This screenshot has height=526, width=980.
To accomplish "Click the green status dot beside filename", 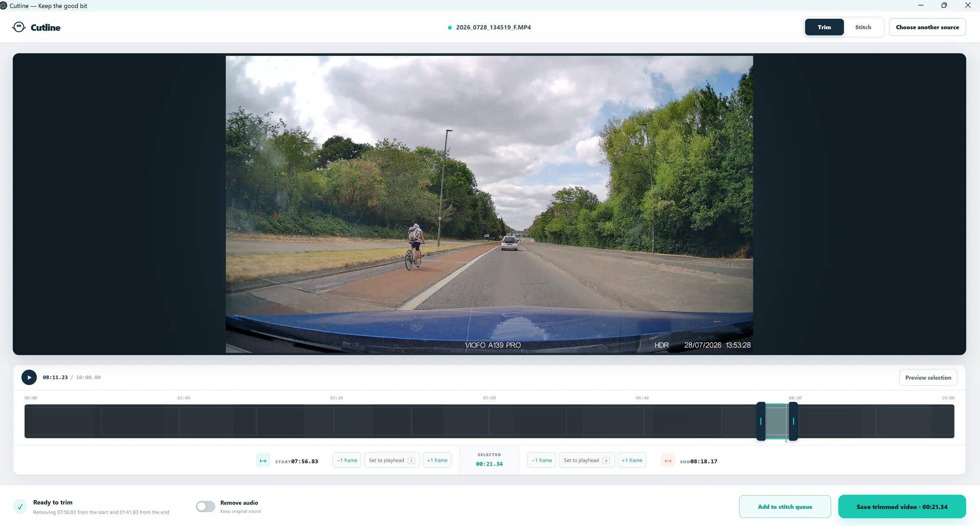I will coord(450,27).
